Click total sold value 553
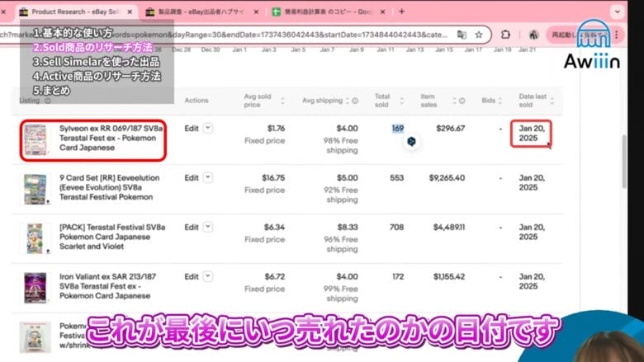Image resolution: width=644 pixels, height=362 pixels. [397, 178]
